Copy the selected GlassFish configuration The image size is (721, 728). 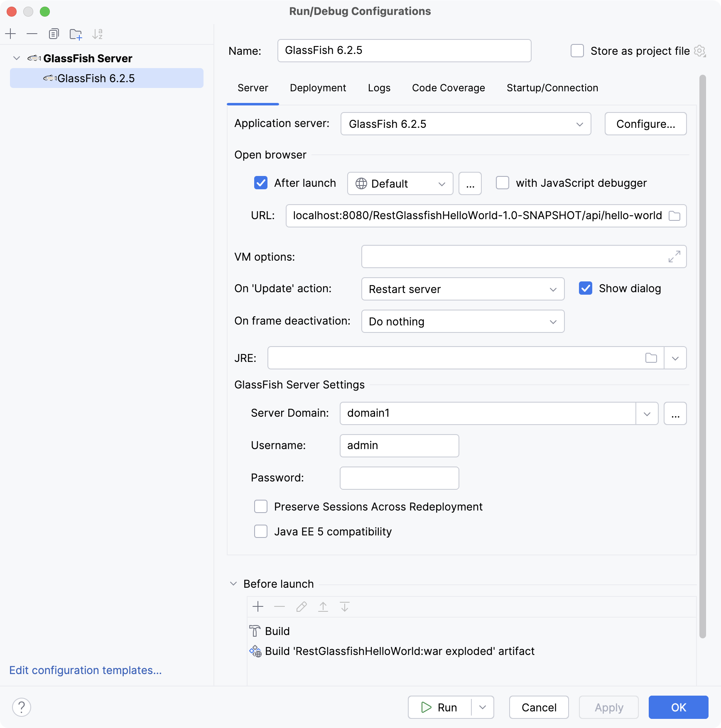[54, 34]
